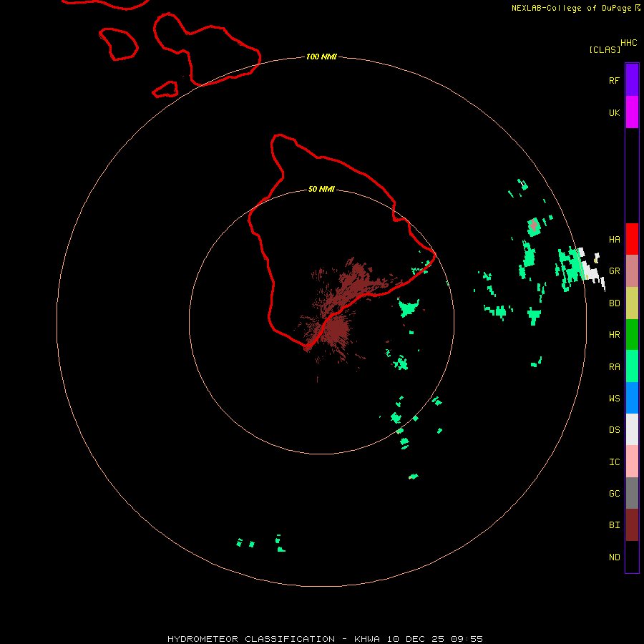Select the GC gray legend swatch
644x644 pixels.
[632, 493]
